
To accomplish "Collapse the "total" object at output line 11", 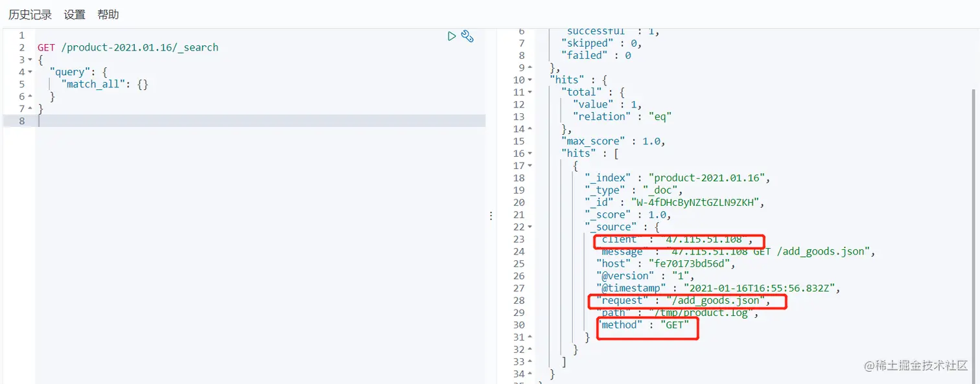I will tap(530, 92).
